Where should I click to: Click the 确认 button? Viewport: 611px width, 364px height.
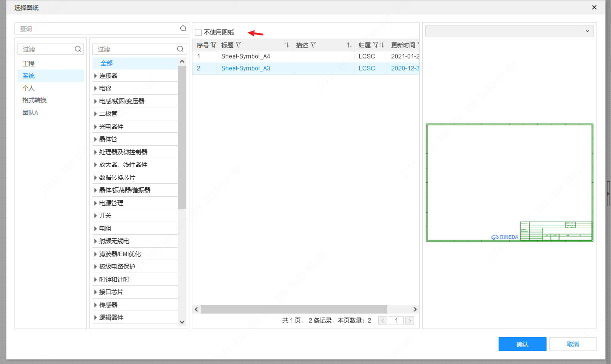[x=522, y=344]
